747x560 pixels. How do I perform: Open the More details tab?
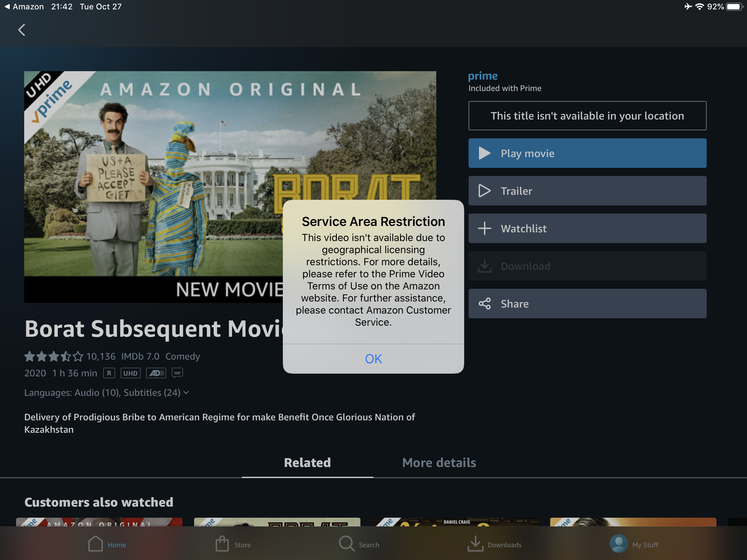click(x=439, y=463)
